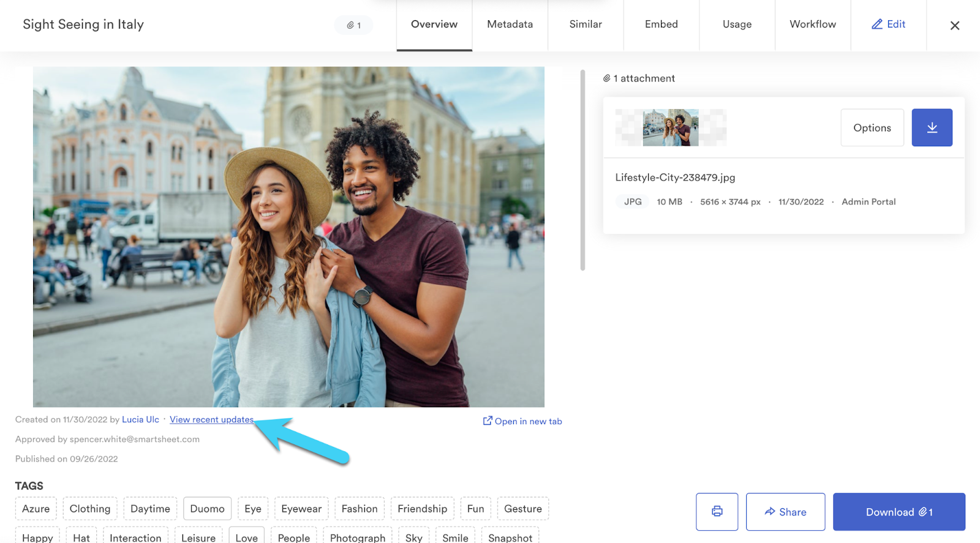Image resolution: width=980 pixels, height=543 pixels.
Task: Select the Sky tag
Action: 414,536
